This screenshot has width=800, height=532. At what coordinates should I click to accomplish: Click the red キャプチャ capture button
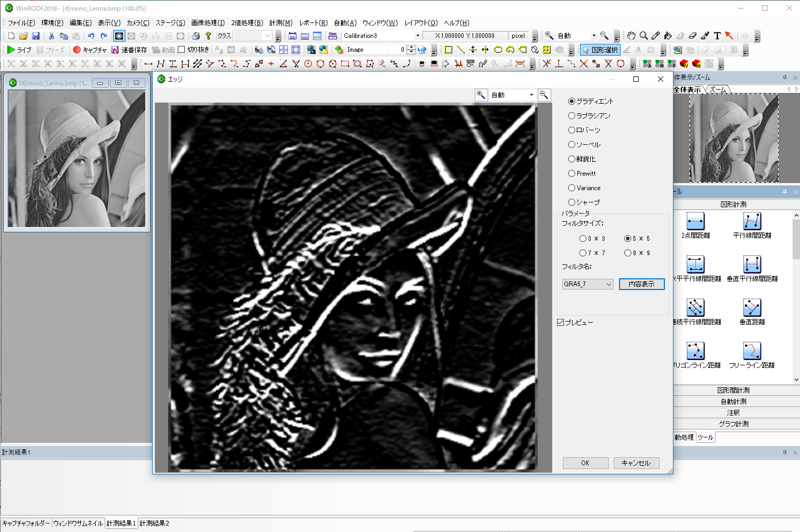click(x=90, y=50)
